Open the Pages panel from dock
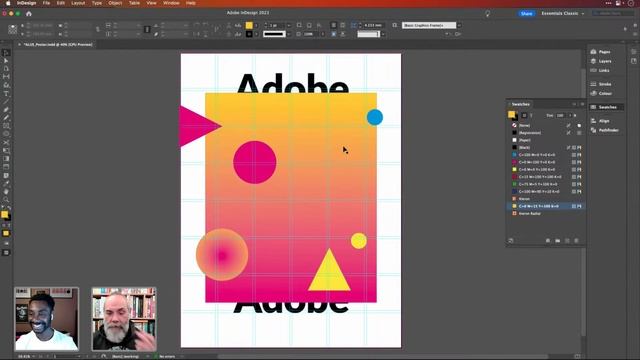 tap(600, 52)
